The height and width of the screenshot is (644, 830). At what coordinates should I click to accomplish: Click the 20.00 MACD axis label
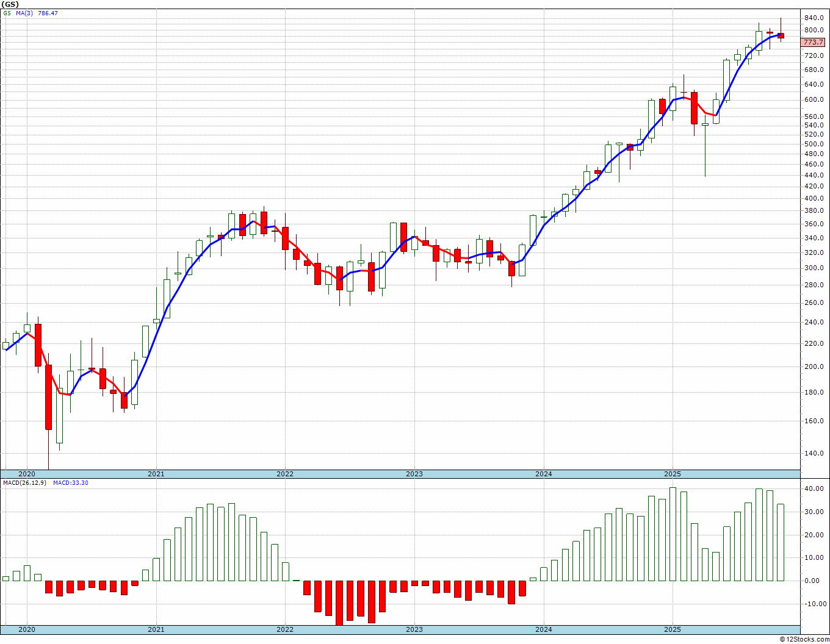[814, 535]
